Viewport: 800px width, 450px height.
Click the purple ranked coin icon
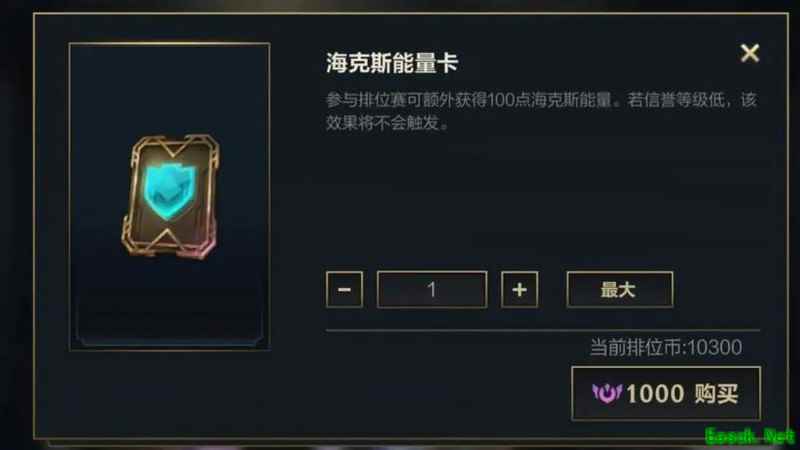607,393
